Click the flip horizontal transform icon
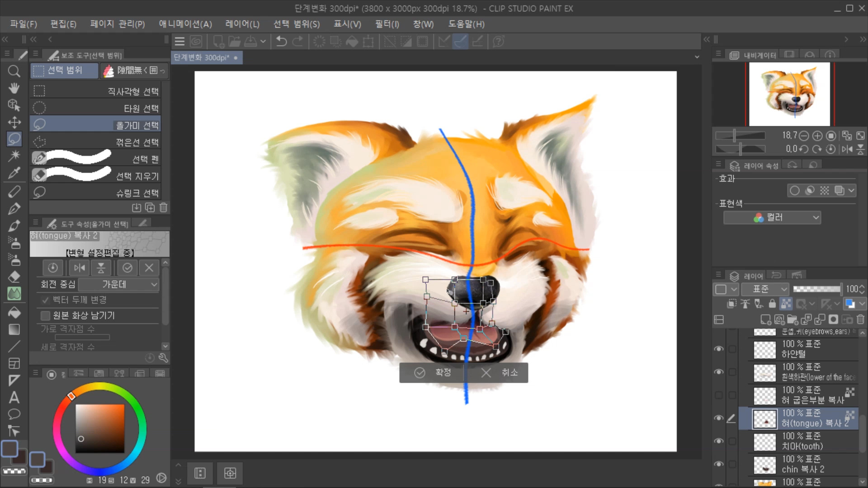Viewport: 868px width, 488px height. [x=80, y=268]
